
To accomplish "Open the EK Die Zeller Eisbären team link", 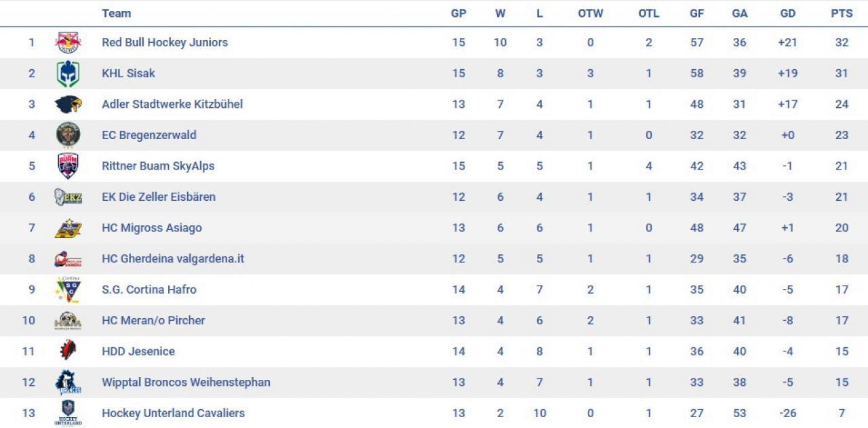I will pos(159,197).
